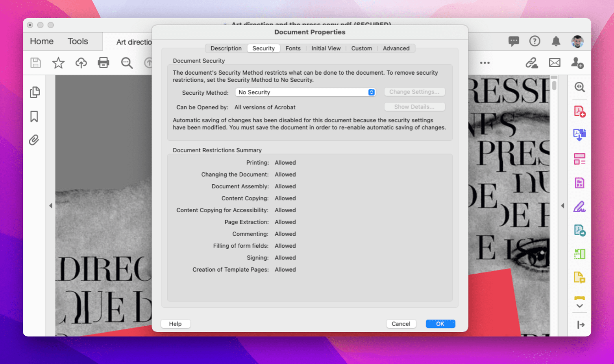Switch to the Fonts tab

(293, 48)
